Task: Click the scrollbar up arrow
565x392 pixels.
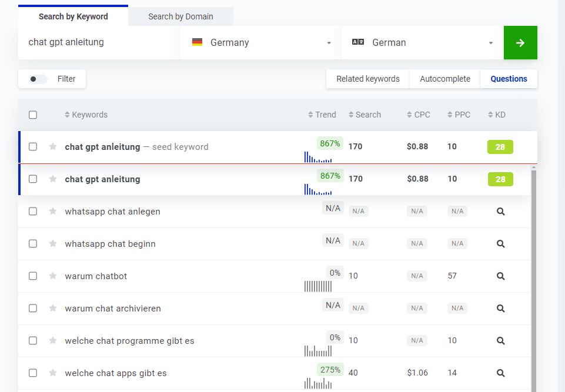Action: [534, 167]
